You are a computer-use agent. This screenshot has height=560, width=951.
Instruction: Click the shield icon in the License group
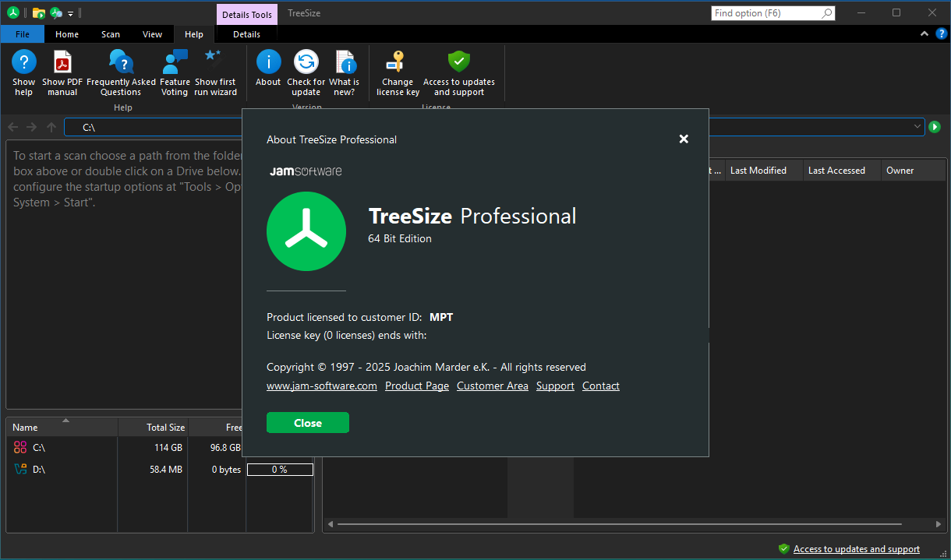459,62
